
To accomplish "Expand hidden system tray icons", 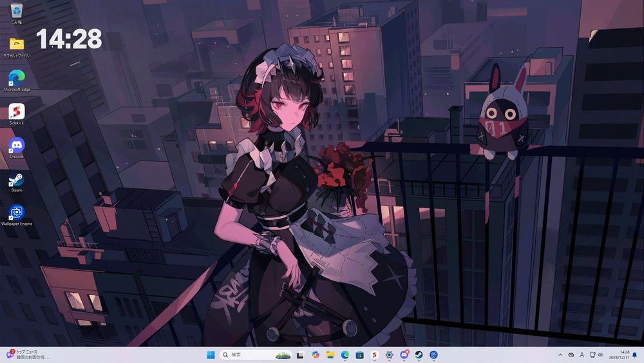I will click(560, 355).
